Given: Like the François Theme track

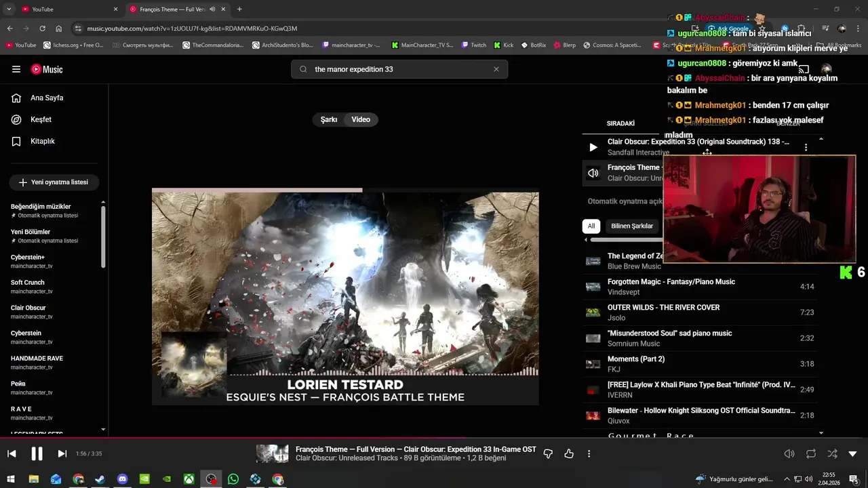Looking at the screenshot, I should [569, 453].
